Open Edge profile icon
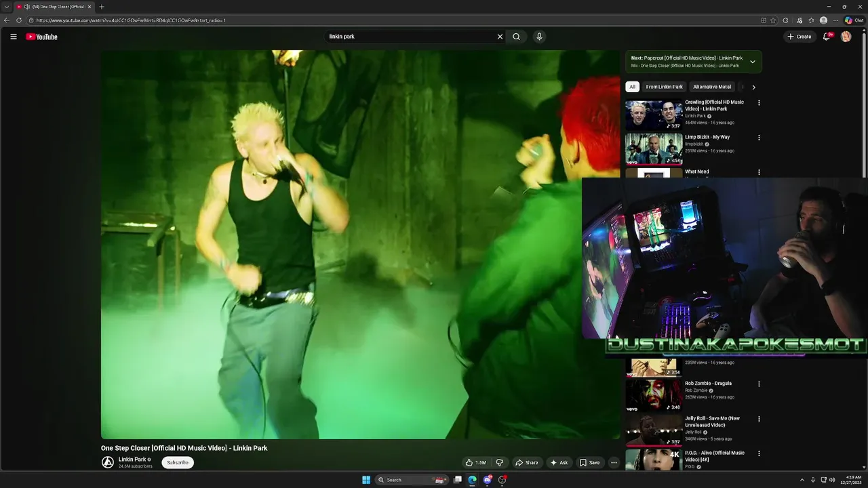The width and height of the screenshot is (868, 488). click(x=823, y=20)
